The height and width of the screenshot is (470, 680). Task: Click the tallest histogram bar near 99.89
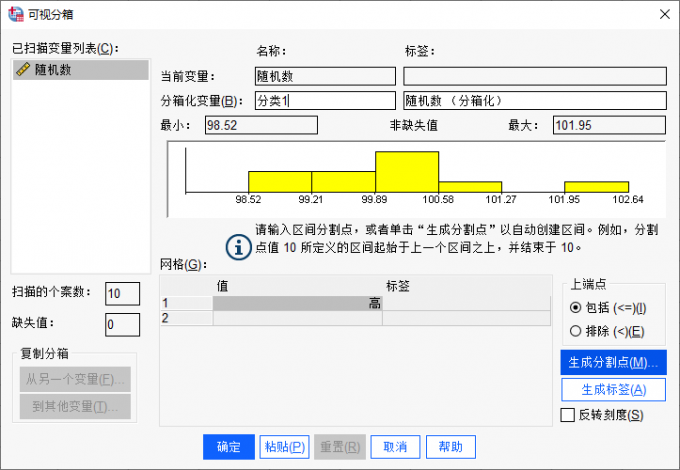click(x=407, y=172)
